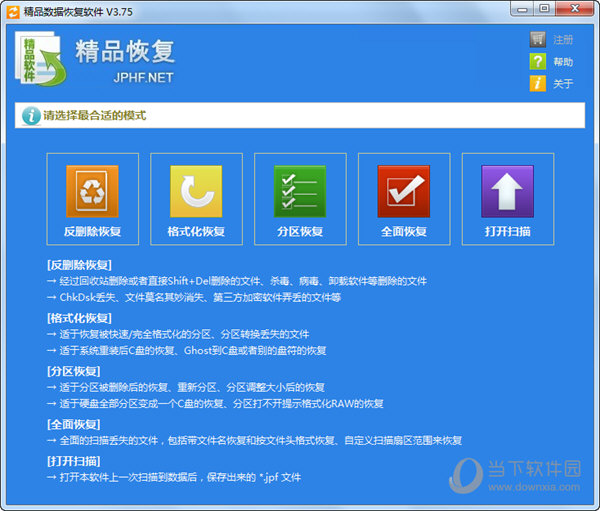Minimize the window
600x511 pixels.
pos(522,9)
